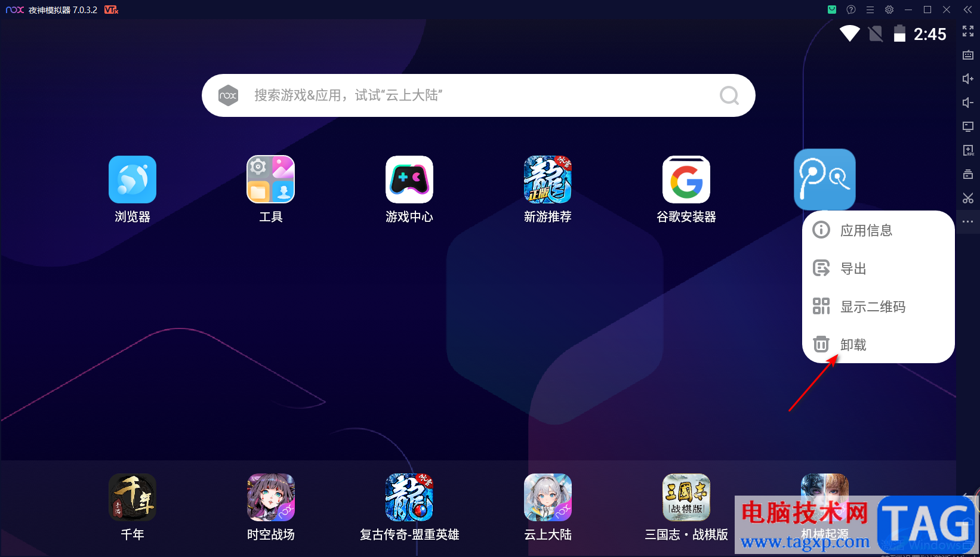Click 卸载 to uninstall the app
The height and width of the screenshot is (557, 980).
(x=879, y=345)
